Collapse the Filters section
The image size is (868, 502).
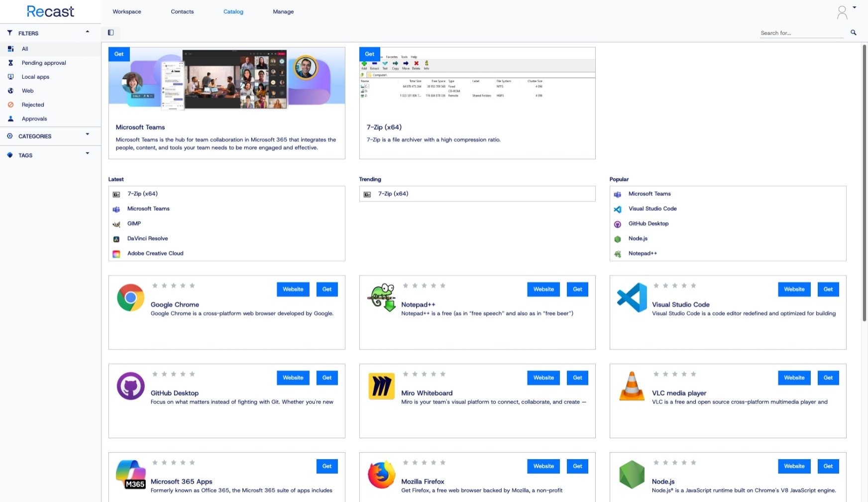tap(88, 32)
